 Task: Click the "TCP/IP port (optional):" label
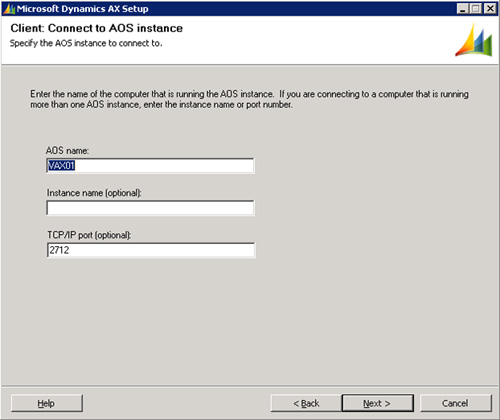[x=89, y=235]
